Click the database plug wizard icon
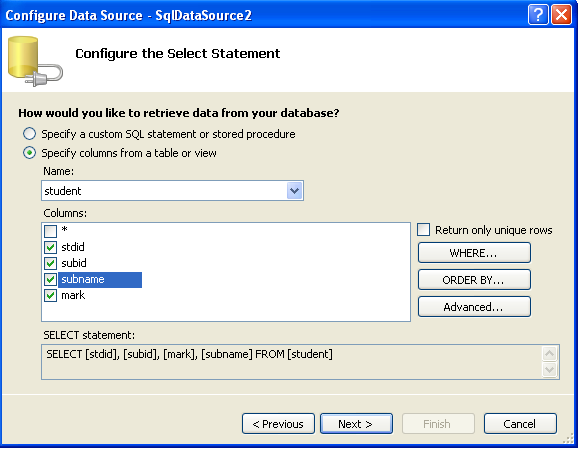The image size is (579, 449). point(35,61)
